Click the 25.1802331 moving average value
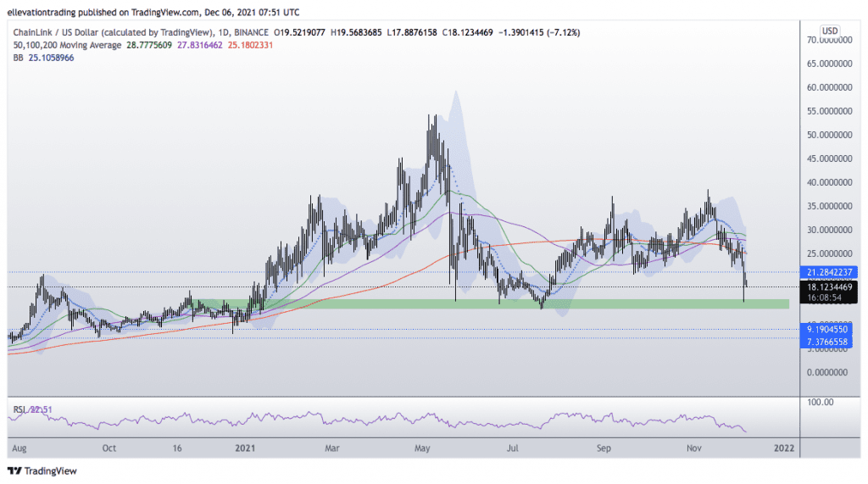Image resolution: width=868 pixels, height=484 pixels. 250,45
